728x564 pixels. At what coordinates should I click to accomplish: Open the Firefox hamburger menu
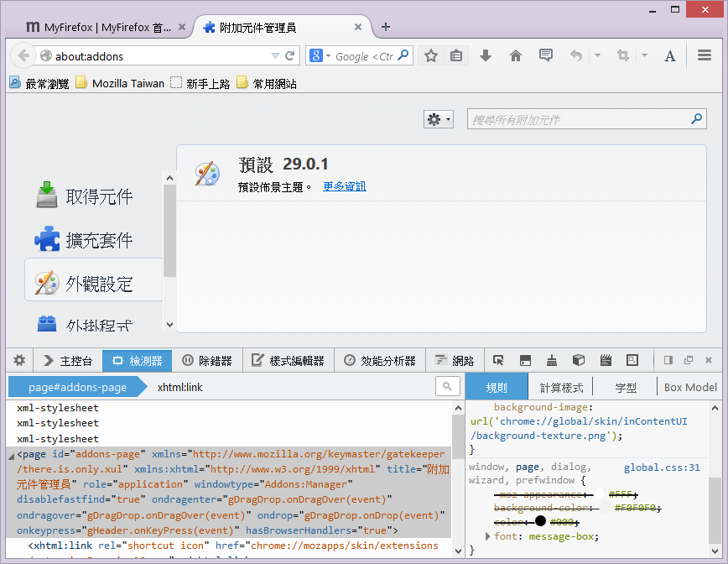point(705,56)
